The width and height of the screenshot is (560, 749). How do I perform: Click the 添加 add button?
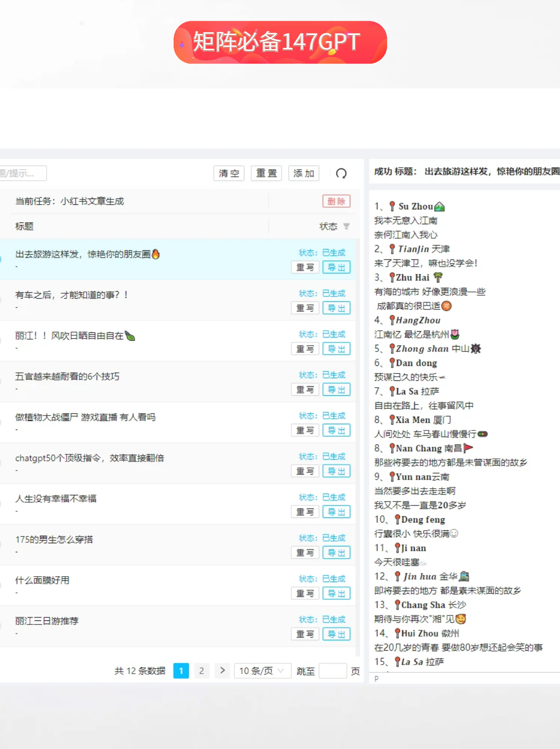303,173
